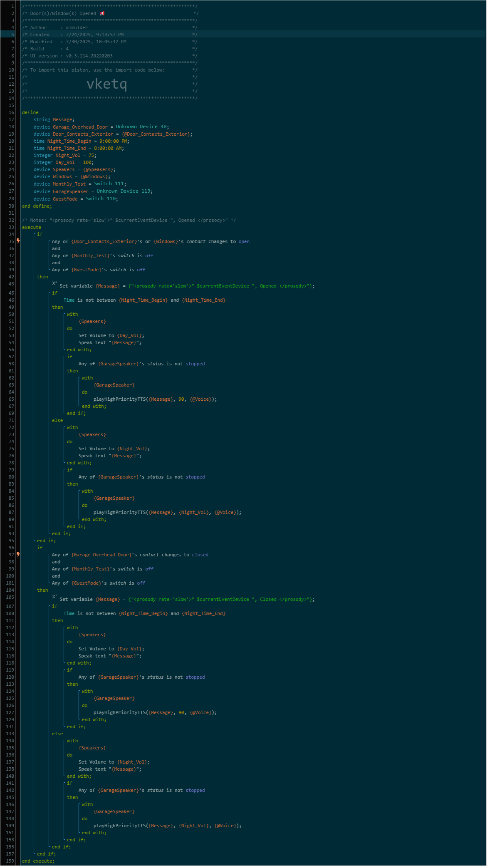Select the import code vketq
This screenshot has height=868, width=490.
point(106,84)
